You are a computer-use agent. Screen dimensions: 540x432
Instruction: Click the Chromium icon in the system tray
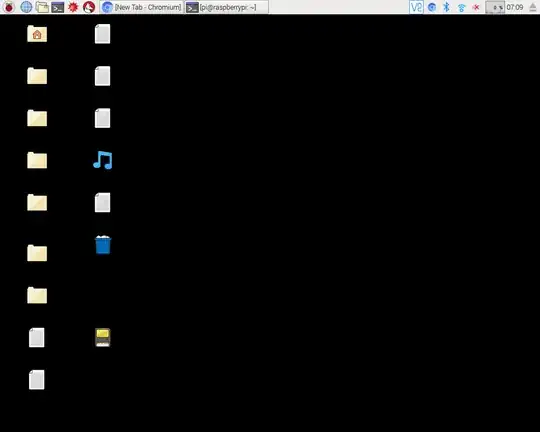[x=432, y=7]
